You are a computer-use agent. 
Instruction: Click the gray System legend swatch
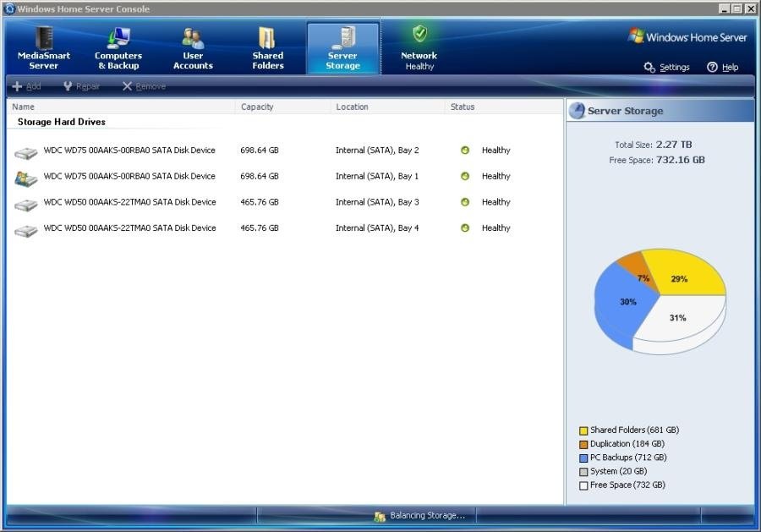point(583,472)
